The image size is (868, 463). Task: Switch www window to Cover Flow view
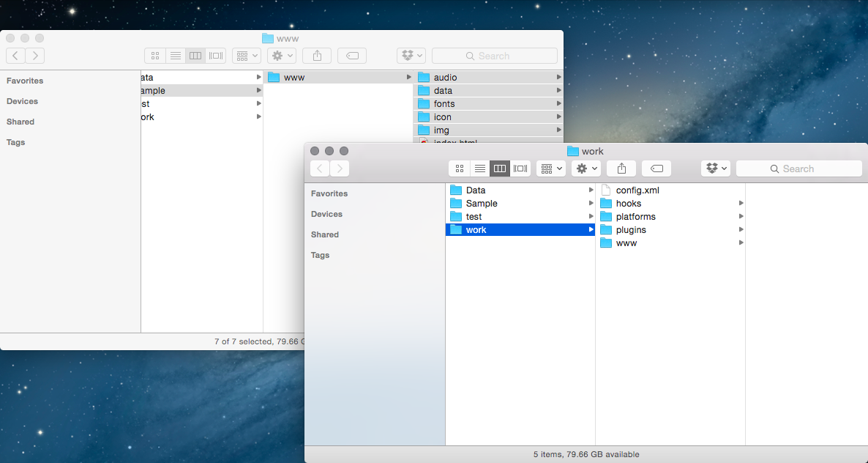pos(216,56)
